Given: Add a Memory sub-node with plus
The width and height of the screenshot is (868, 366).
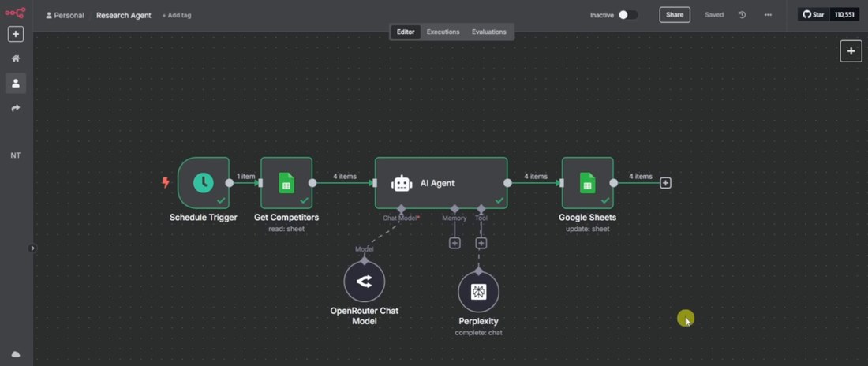Looking at the screenshot, I should (455, 243).
